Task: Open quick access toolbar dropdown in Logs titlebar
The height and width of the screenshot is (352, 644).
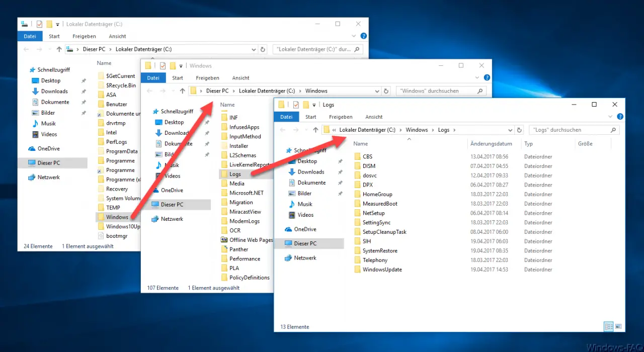Action: (x=314, y=105)
